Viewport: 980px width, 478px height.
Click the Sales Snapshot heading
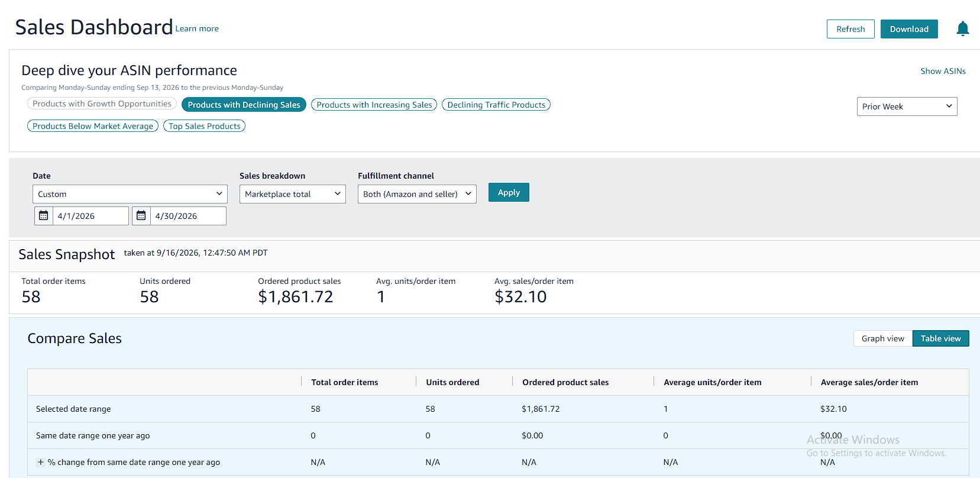(67, 254)
